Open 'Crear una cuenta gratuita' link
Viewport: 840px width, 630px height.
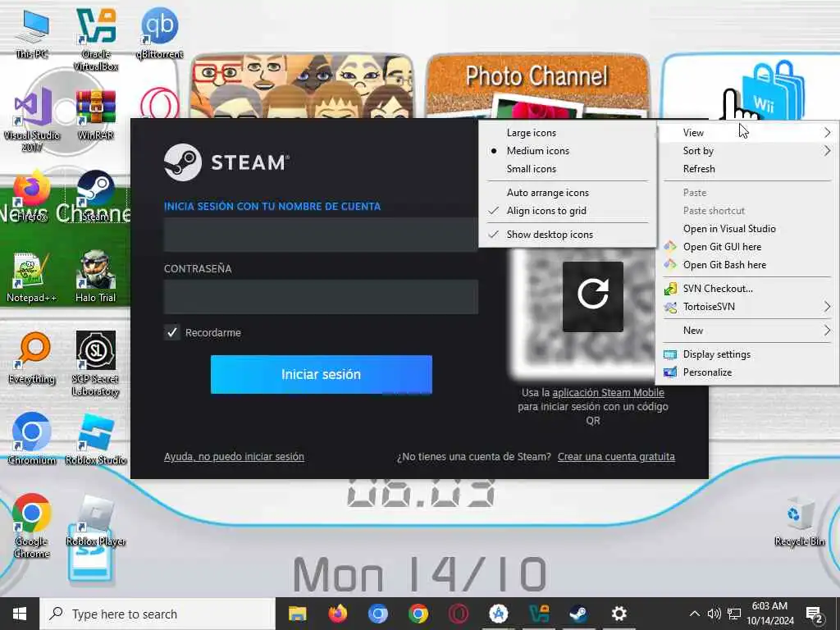pos(616,457)
